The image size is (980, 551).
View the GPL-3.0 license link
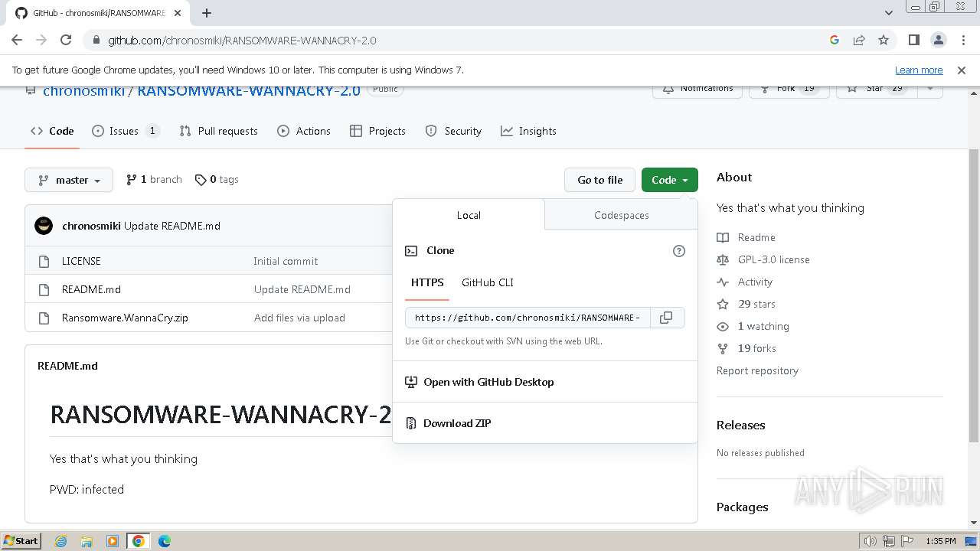763,259
